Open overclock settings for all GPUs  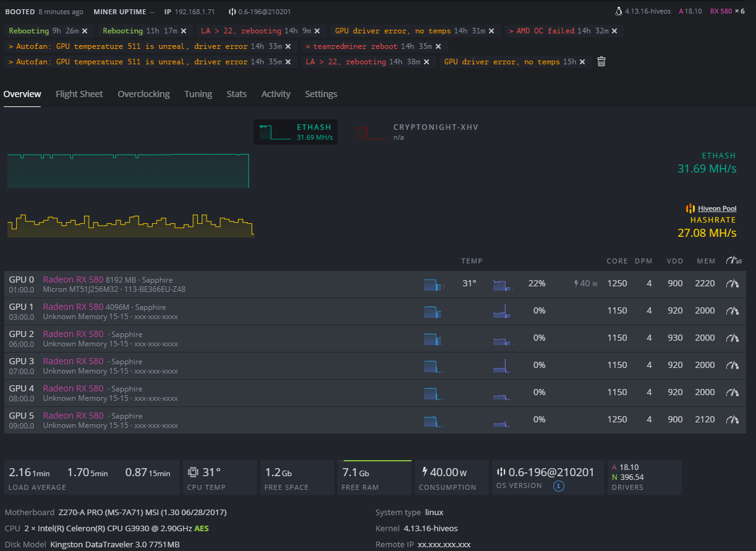coord(734,261)
